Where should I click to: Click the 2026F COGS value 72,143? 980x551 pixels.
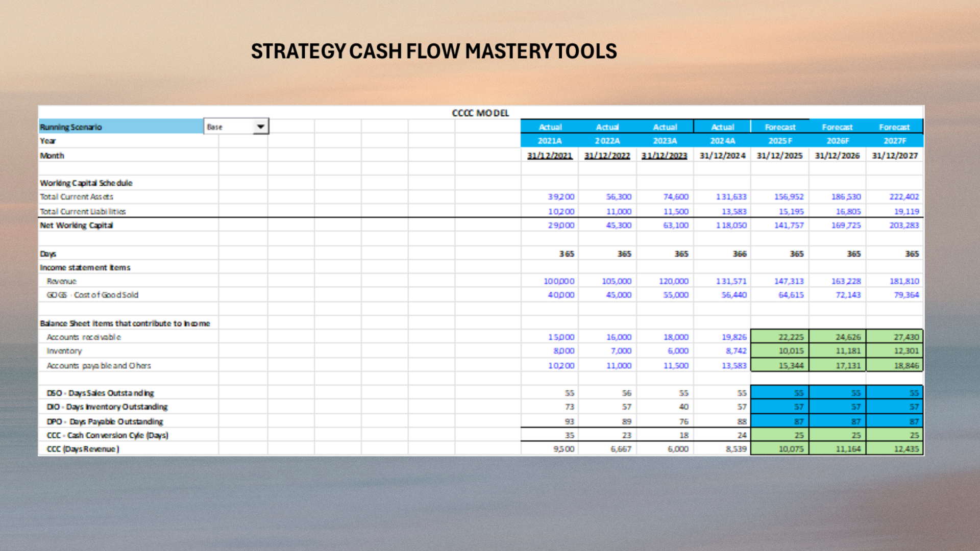847,295
